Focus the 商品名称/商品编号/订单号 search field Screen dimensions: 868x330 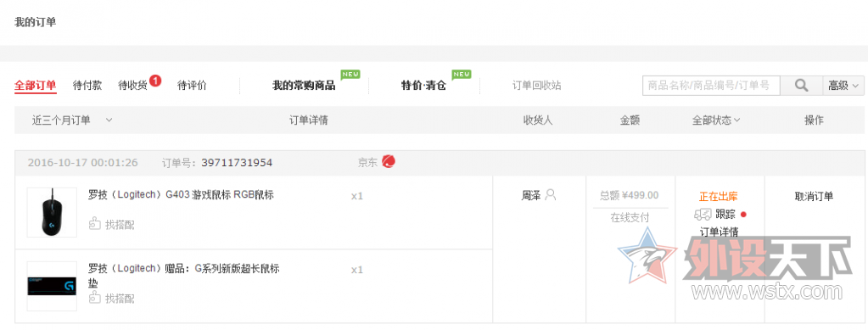pos(711,86)
